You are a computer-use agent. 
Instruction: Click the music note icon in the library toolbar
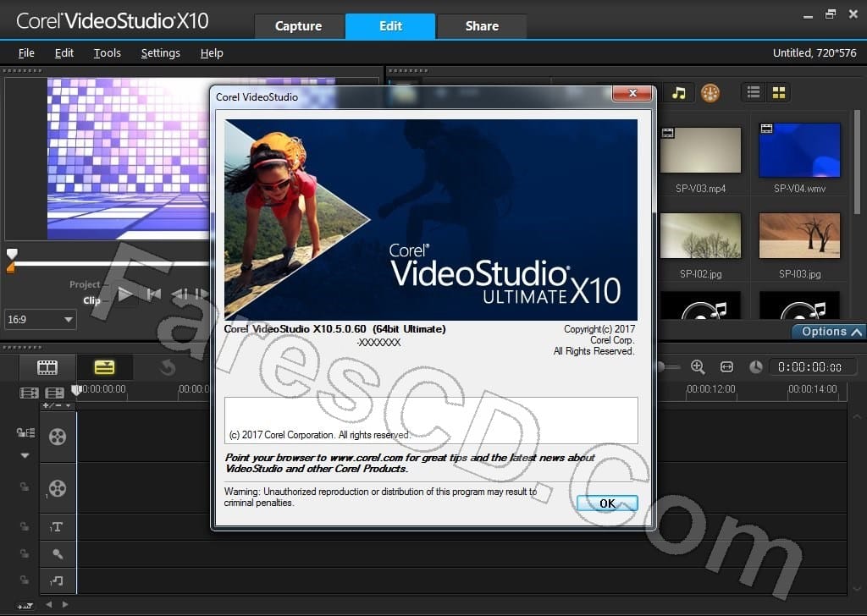pos(679,93)
